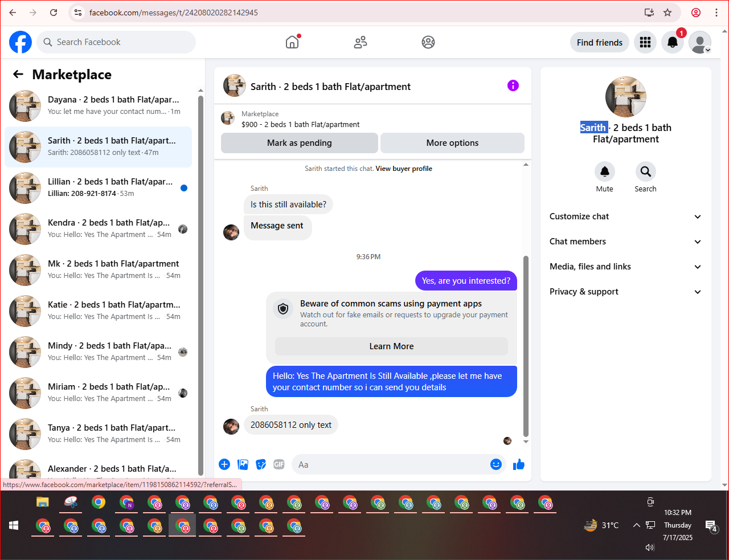Attach a photo with the image icon
729x560 pixels.
click(x=243, y=464)
